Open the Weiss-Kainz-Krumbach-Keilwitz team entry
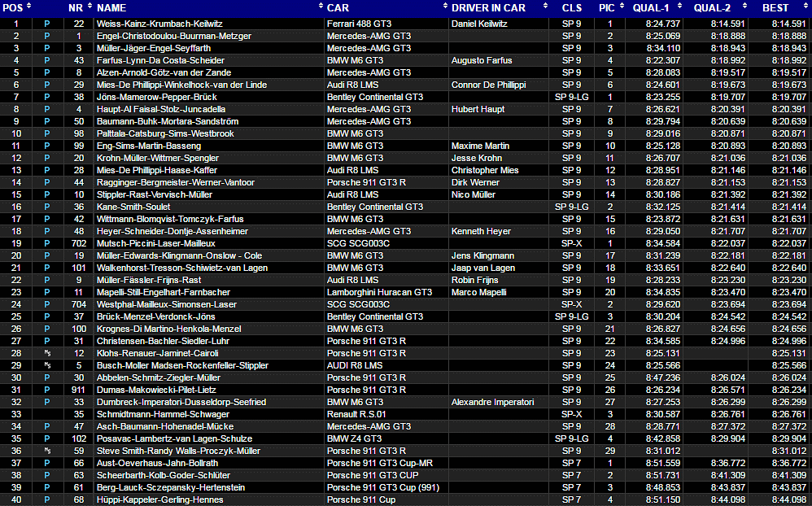812x506 pixels. pyautogui.click(x=159, y=24)
